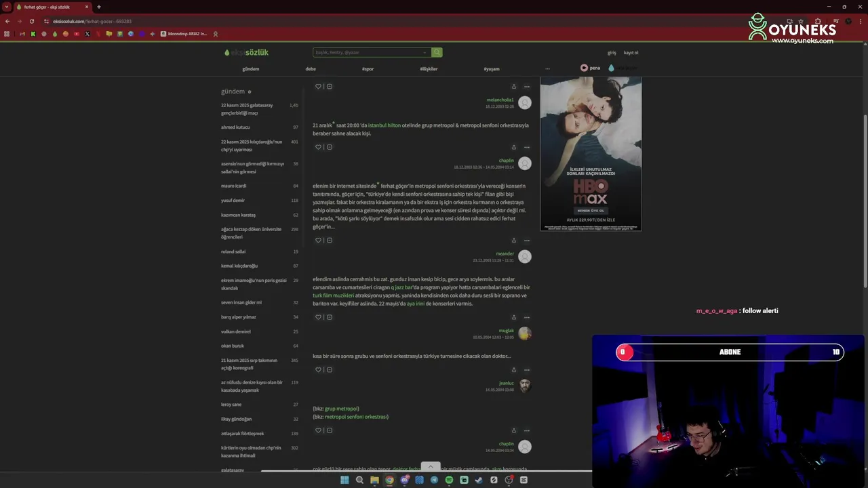The image size is (868, 488).
Task: Open three-dot menu of istanbul hilton entry
Action: click(526, 147)
